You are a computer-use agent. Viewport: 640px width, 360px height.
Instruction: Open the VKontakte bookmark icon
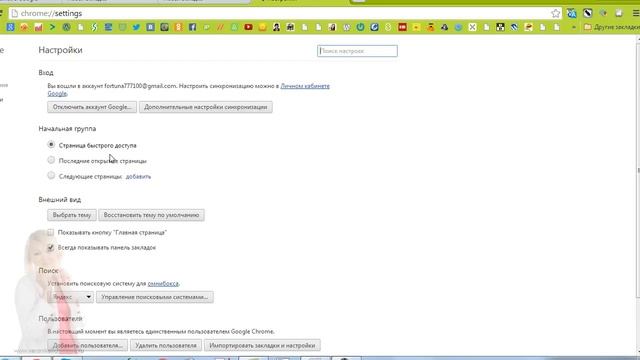click(x=150, y=27)
